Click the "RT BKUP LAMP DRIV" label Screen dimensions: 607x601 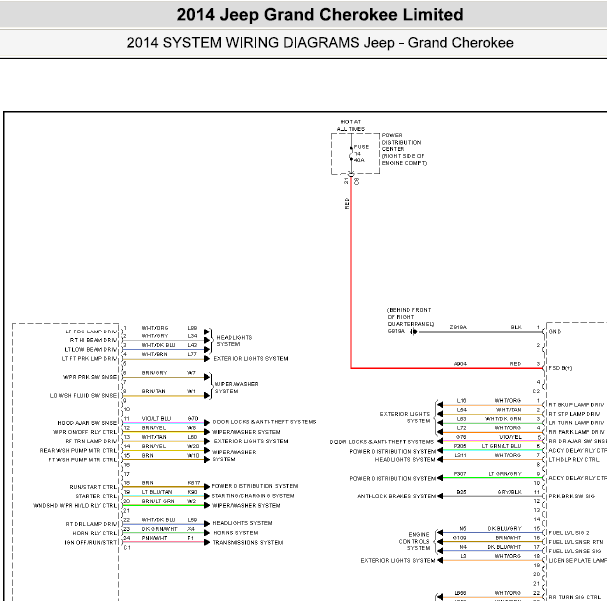576,405
